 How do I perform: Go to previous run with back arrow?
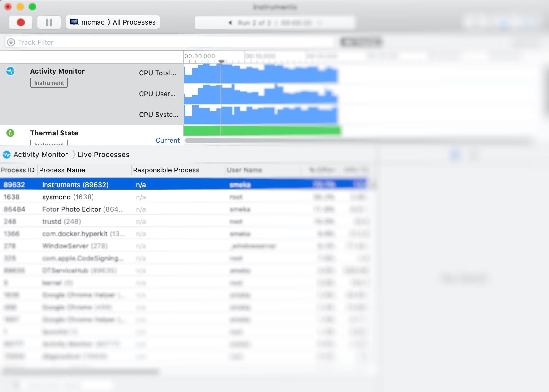pyautogui.click(x=230, y=23)
